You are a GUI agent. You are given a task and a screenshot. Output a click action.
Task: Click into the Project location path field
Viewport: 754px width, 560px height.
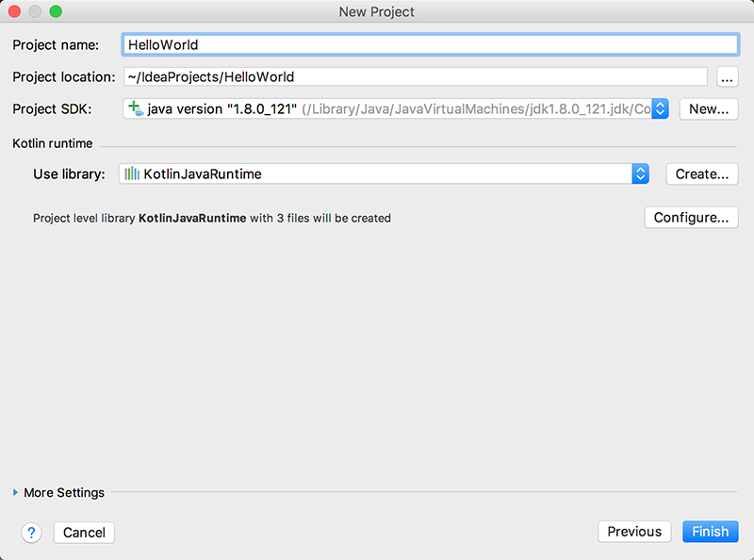coord(415,77)
